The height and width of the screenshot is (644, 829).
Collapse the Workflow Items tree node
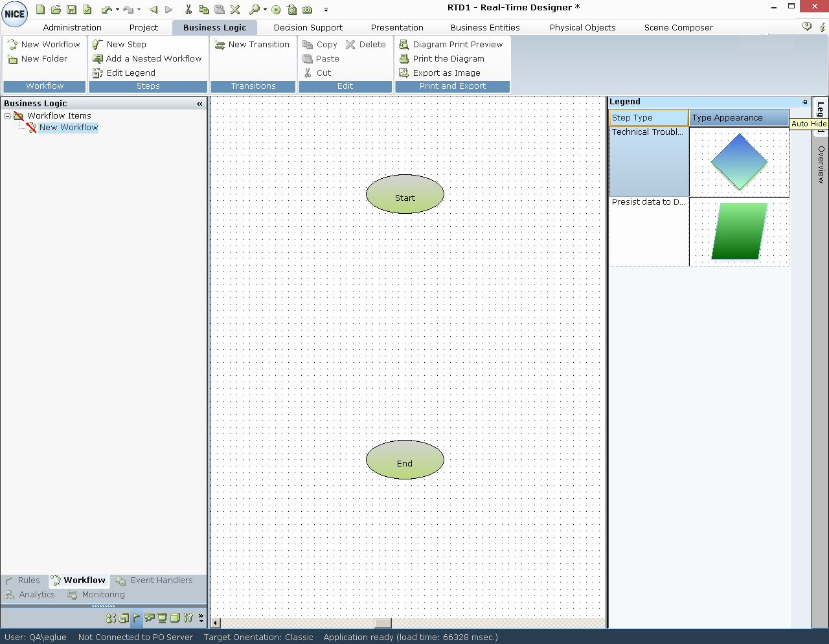point(8,116)
